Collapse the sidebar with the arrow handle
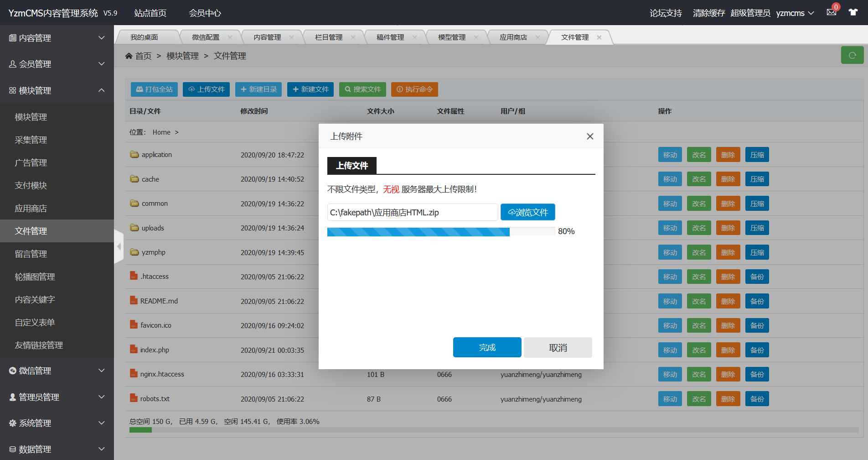Viewport: 868px width, 460px height. pos(119,246)
